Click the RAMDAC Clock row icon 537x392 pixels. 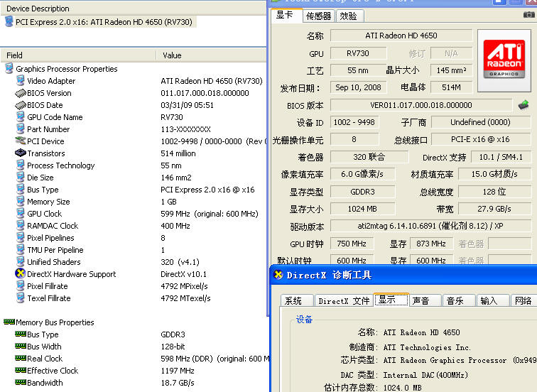pos(21,226)
